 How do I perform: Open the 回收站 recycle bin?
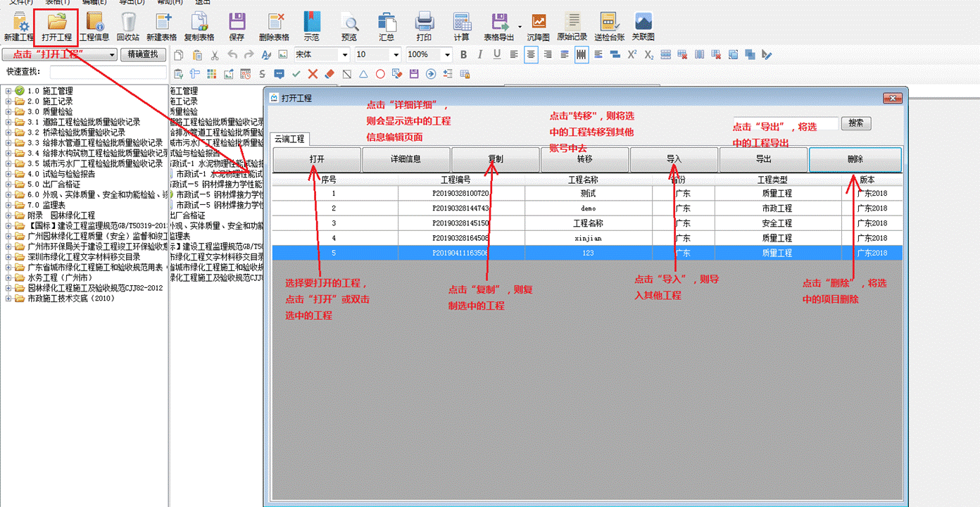pyautogui.click(x=127, y=23)
